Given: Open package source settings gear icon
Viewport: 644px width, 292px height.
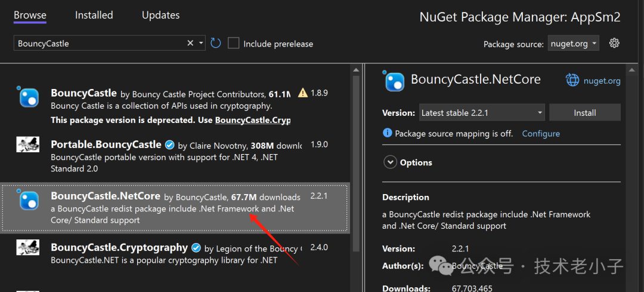Looking at the screenshot, I should click(x=615, y=43).
